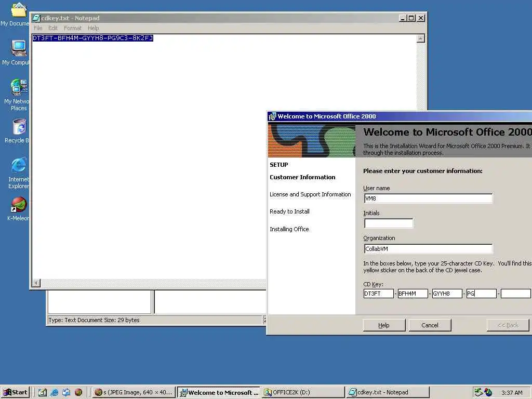Click License and Support Information step

coord(310,194)
